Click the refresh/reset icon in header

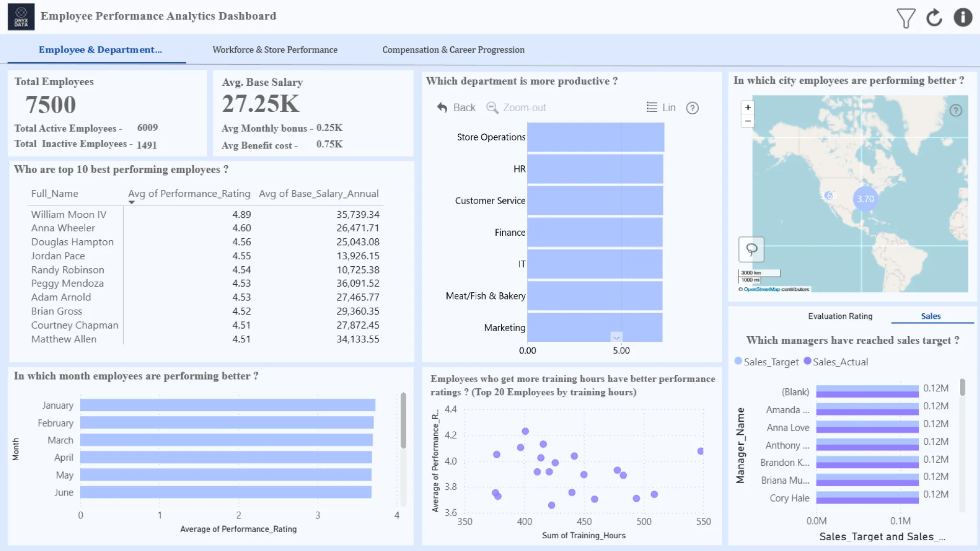(934, 18)
